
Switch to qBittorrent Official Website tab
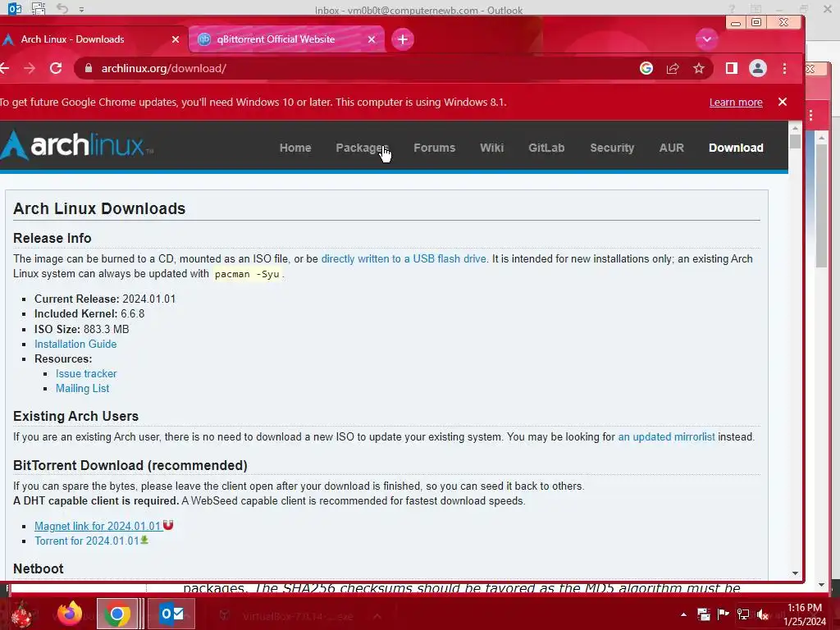[286, 39]
